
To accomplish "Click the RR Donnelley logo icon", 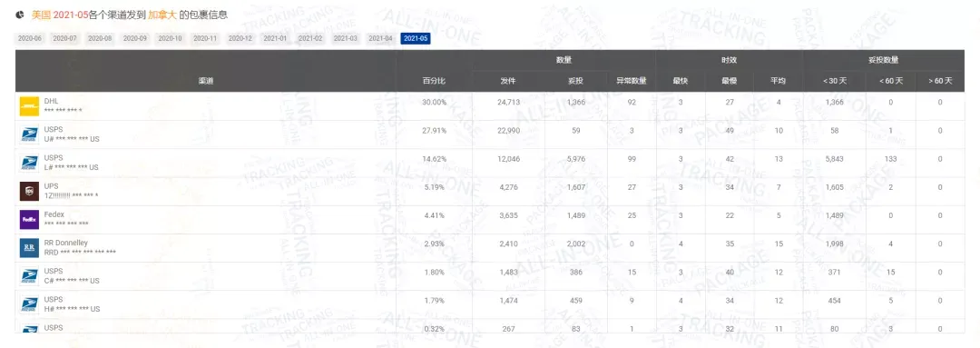I will [29, 248].
